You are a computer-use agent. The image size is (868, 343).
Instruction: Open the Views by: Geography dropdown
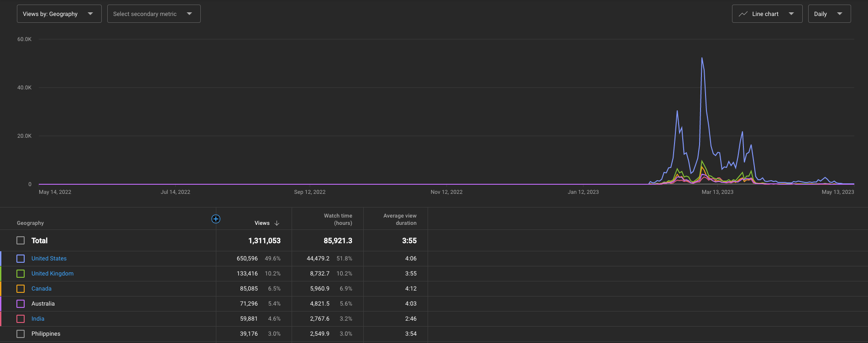click(x=59, y=14)
